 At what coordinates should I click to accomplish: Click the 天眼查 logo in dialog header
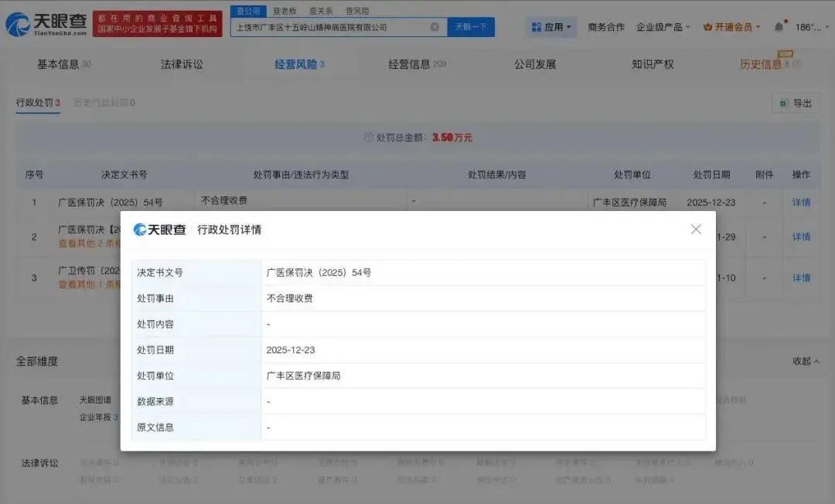coord(160,230)
